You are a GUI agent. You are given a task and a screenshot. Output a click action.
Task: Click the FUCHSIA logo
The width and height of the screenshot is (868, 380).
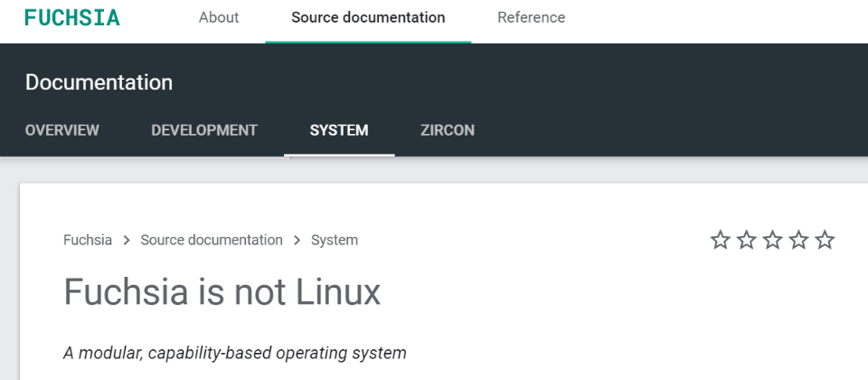click(x=72, y=17)
